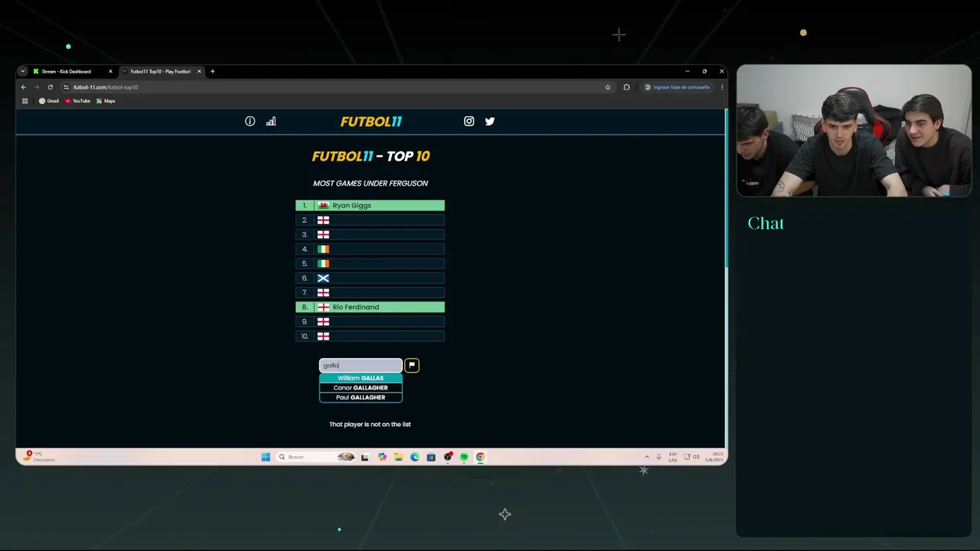Screen dimensions: 980x551
Task: Open the Maps bookmark
Action: (106, 101)
